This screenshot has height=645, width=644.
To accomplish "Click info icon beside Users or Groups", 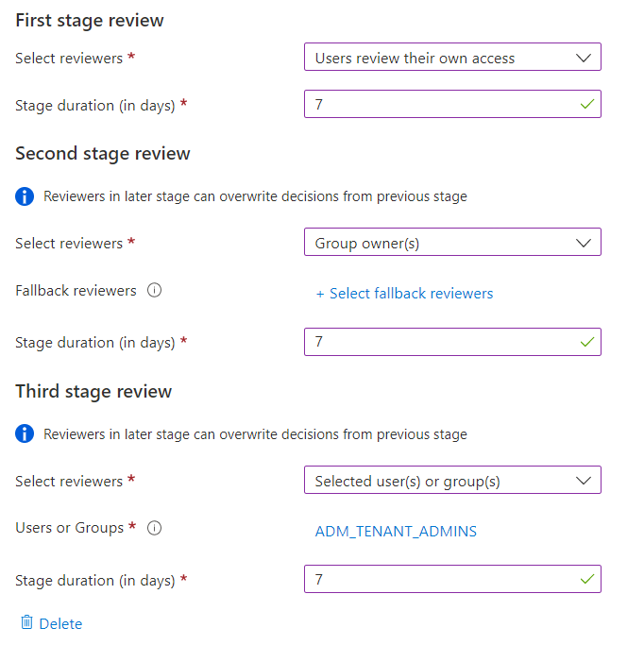I will coord(155,529).
